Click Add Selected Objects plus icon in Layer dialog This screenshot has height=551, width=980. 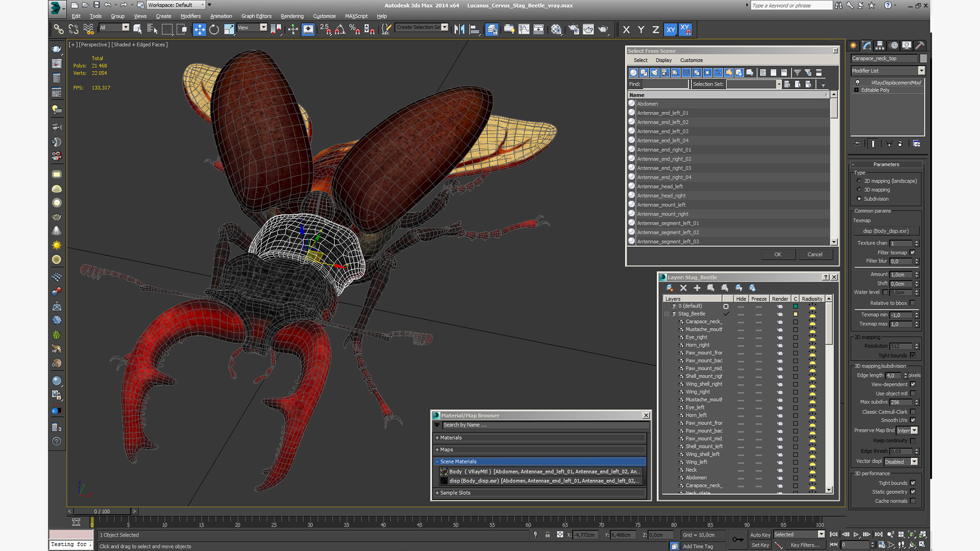coord(697,288)
